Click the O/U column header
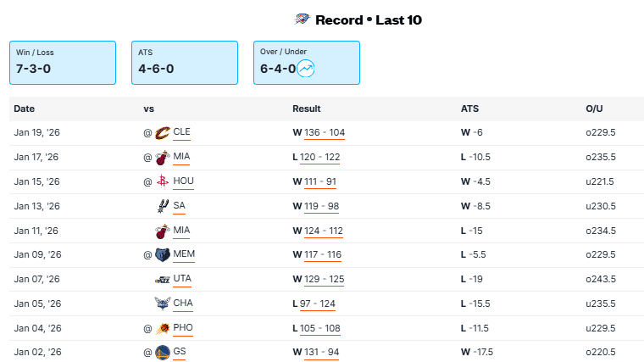644x362 pixels. click(x=594, y=109)
